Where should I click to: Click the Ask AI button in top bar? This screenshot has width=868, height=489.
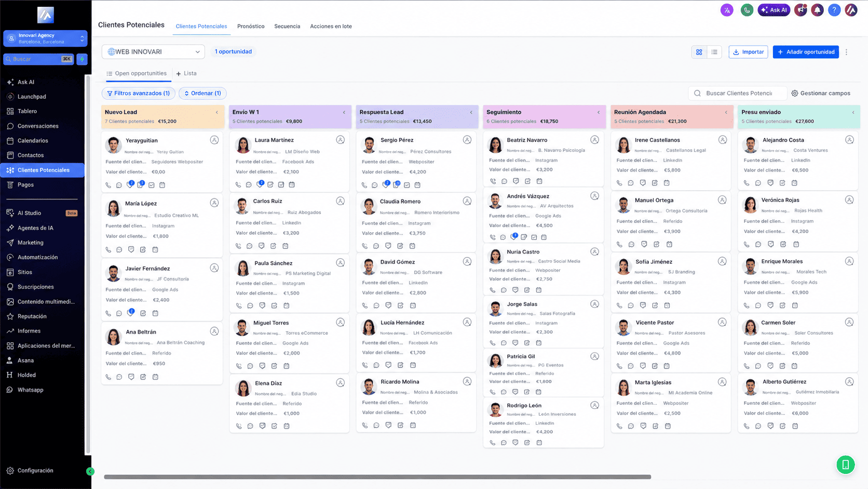774,10
